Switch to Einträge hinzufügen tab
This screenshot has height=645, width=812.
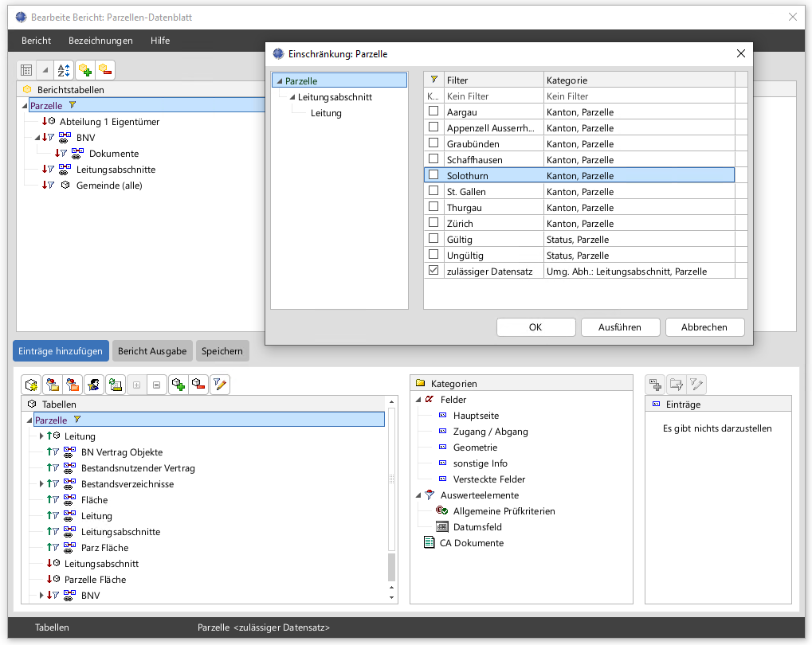click(x=61, y=351)
